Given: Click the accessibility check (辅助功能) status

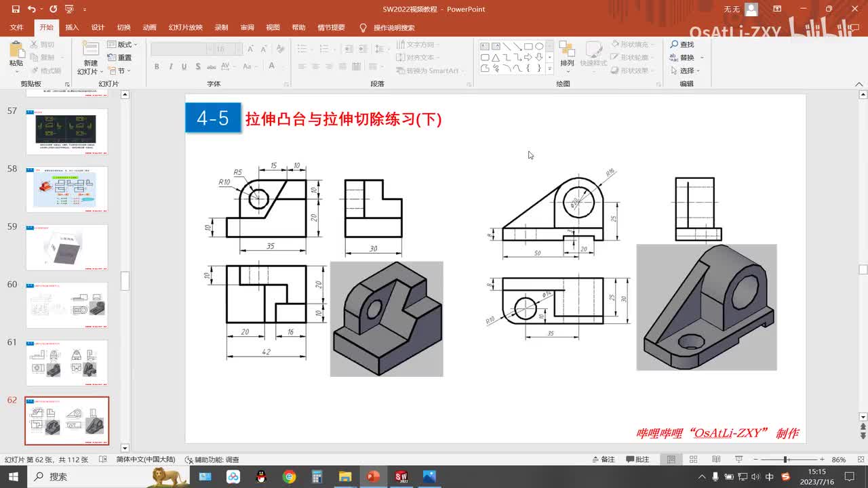Looking at the screenshot, I should click(213, 460).
